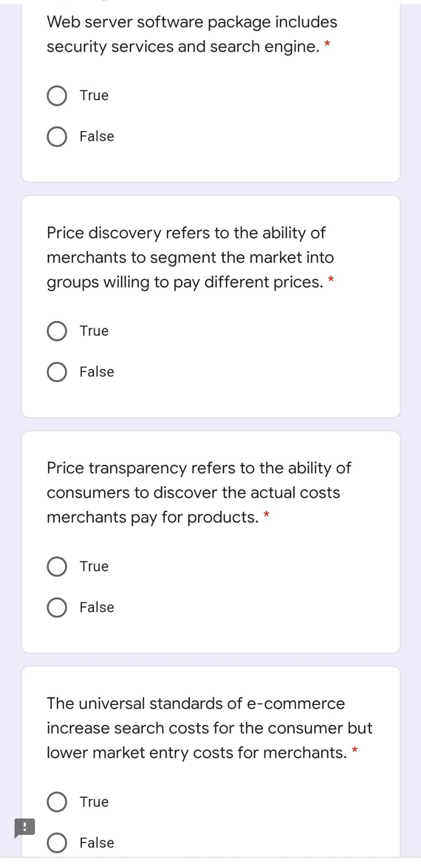This screenshot has height=868, width=421.
Task: Click the required asterisk after 'different prices.'
Action: [331, 279]
